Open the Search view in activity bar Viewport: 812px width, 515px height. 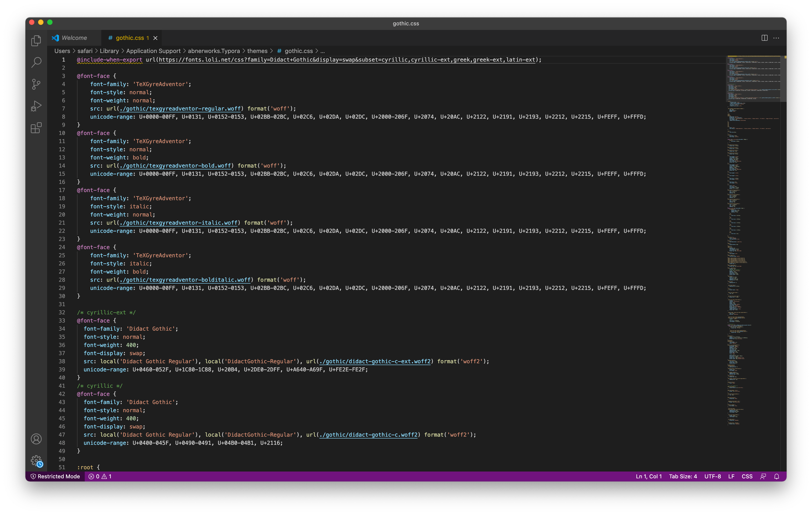(x=36, y=62)
